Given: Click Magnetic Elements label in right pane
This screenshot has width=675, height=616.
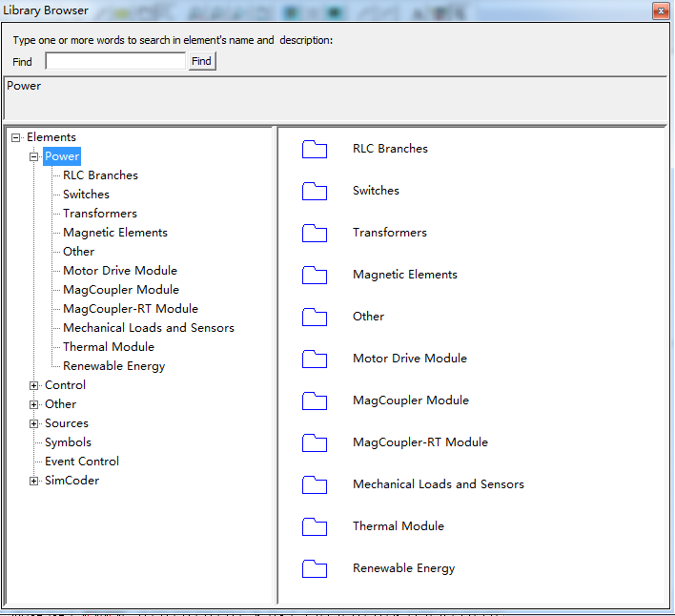Looking at the screenshot, I should click(404, 275).
